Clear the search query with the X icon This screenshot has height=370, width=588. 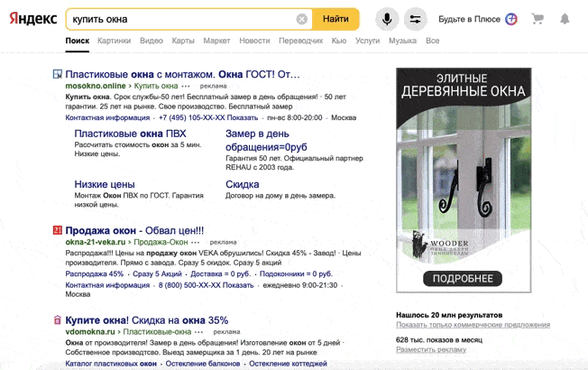(x=302, y=19)
